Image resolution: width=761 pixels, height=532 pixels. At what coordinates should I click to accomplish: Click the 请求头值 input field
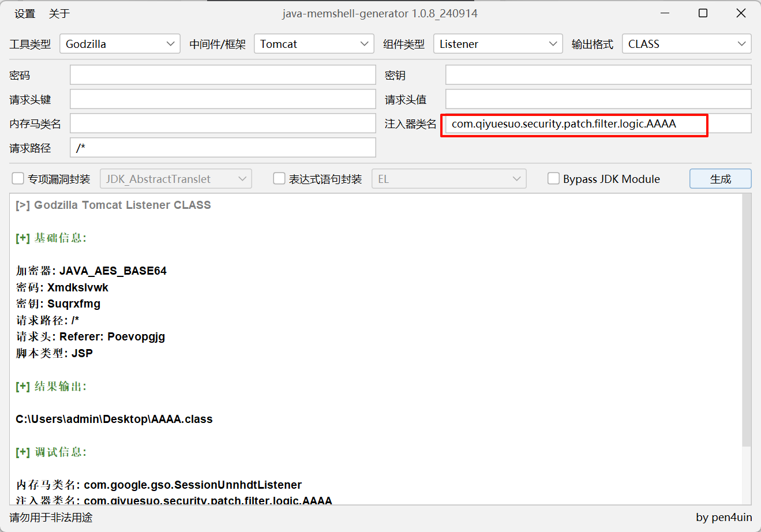click(x=598, y=99)
